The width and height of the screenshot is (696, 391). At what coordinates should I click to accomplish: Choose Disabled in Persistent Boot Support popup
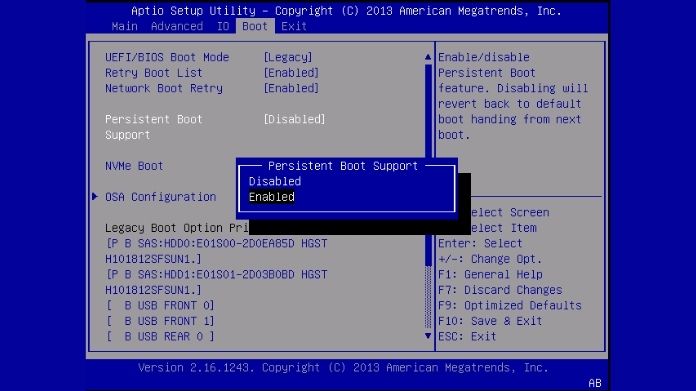click(275, 181)
